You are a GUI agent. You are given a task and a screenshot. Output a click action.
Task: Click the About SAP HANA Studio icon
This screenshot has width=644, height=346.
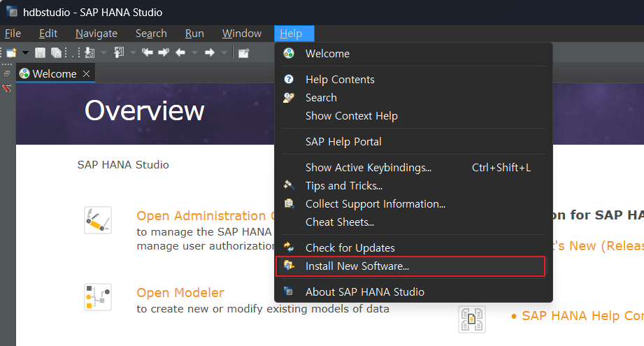click(x=289, y=291)
